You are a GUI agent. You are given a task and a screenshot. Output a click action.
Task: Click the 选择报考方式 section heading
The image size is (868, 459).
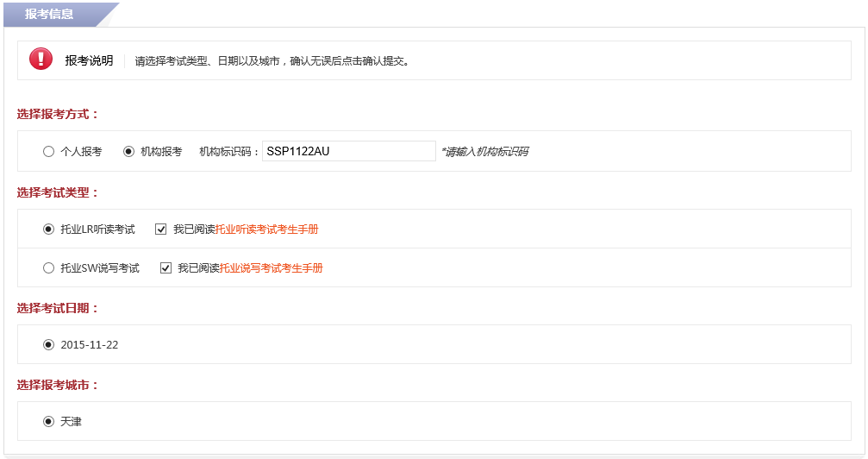click(58, 114)
